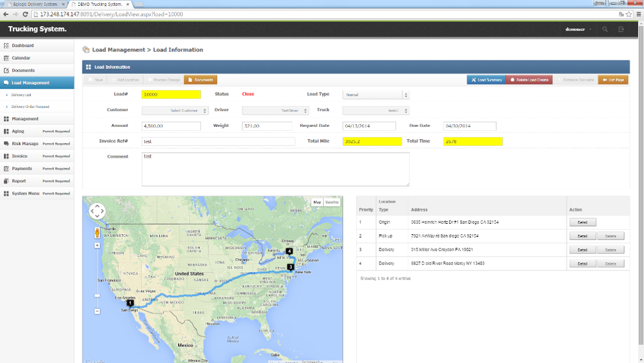The width and height of the screenshot is (644, 363).
Task: Click Delete for the Pick up row
Action: pyautogui.click(x=611, y=236)
